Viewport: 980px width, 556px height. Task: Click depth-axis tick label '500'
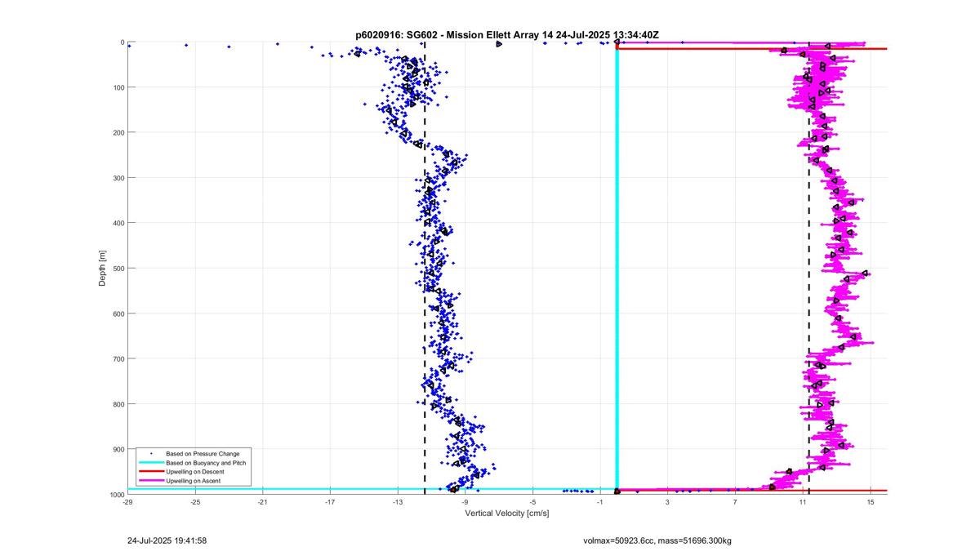(x=118, y=268)
